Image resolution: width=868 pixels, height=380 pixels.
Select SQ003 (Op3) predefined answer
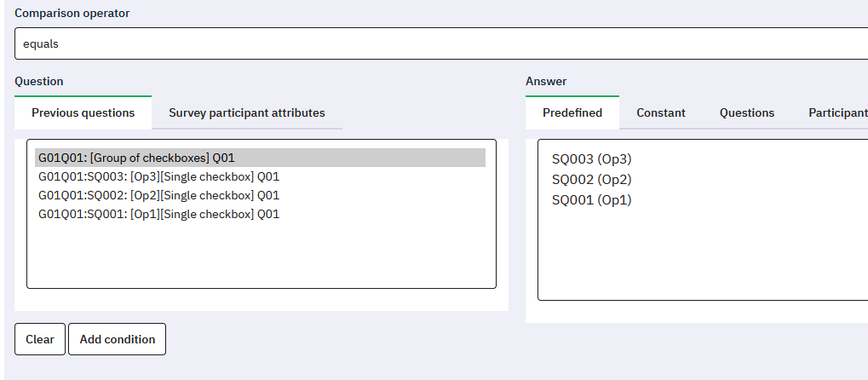(591, 159)
